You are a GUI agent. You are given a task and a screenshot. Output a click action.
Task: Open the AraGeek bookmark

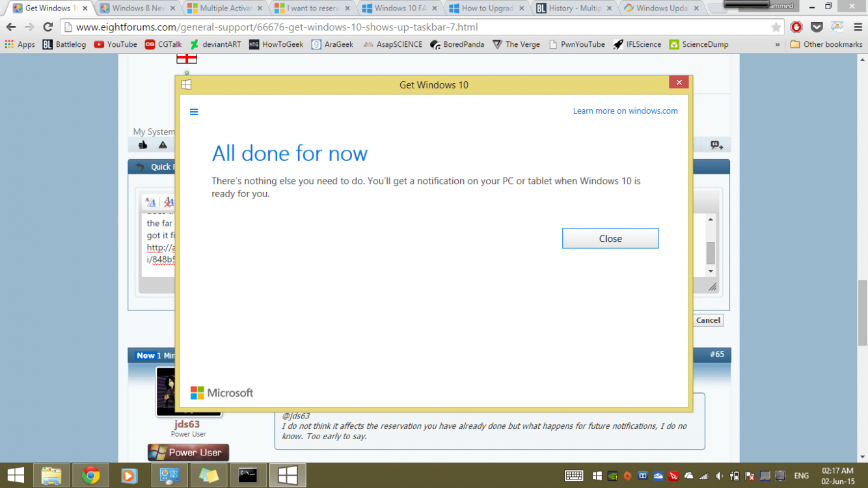(332, 44)
